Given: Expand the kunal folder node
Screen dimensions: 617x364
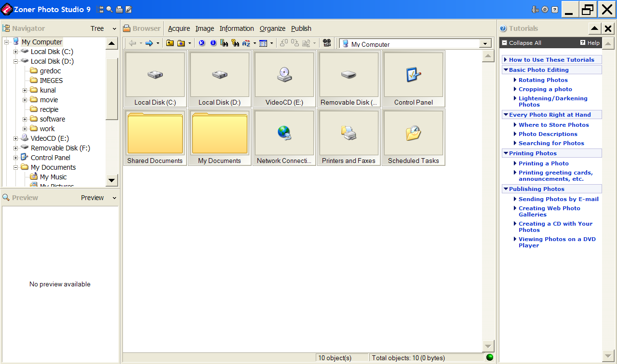Looking at the screenshot, I should (x=25, y=90).
